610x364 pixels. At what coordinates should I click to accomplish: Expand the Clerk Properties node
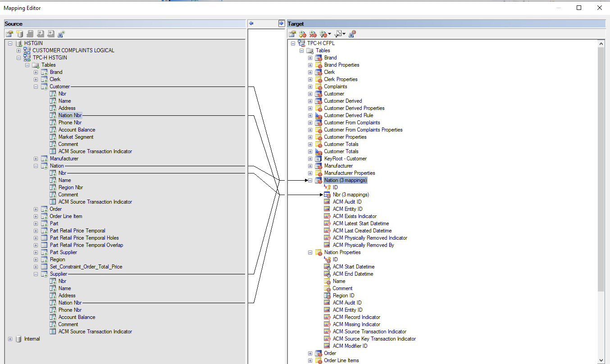(x=310, y=79)
